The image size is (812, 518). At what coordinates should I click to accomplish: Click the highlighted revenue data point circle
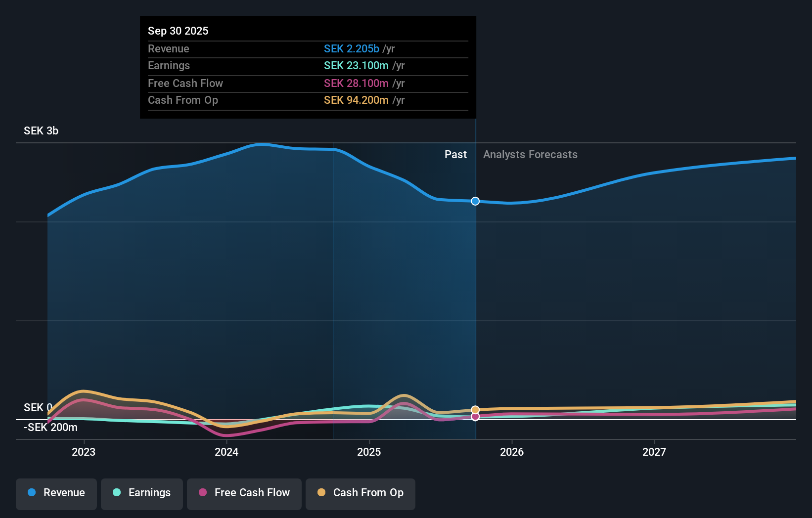(475, 201)
